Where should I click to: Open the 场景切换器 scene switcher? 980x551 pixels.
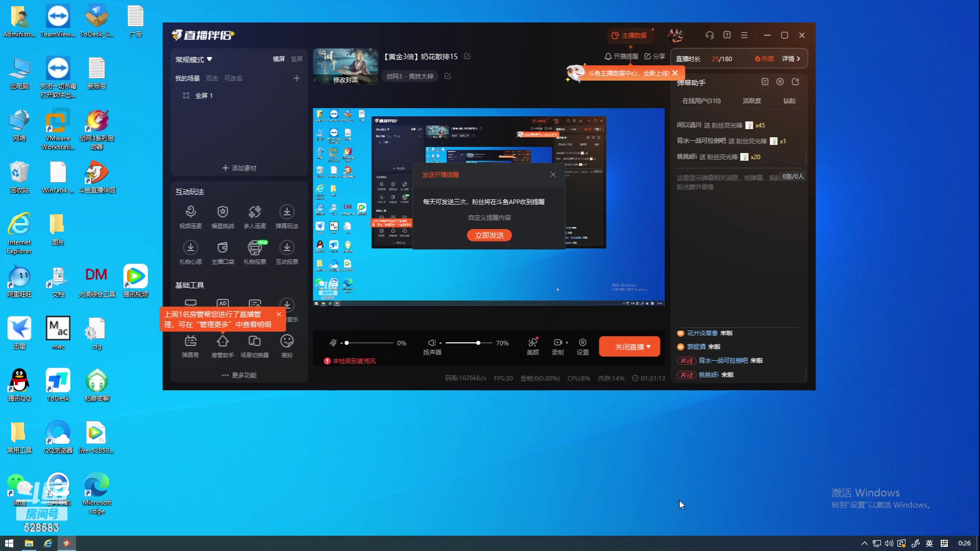pyautogui.click(x=255, y=341)
